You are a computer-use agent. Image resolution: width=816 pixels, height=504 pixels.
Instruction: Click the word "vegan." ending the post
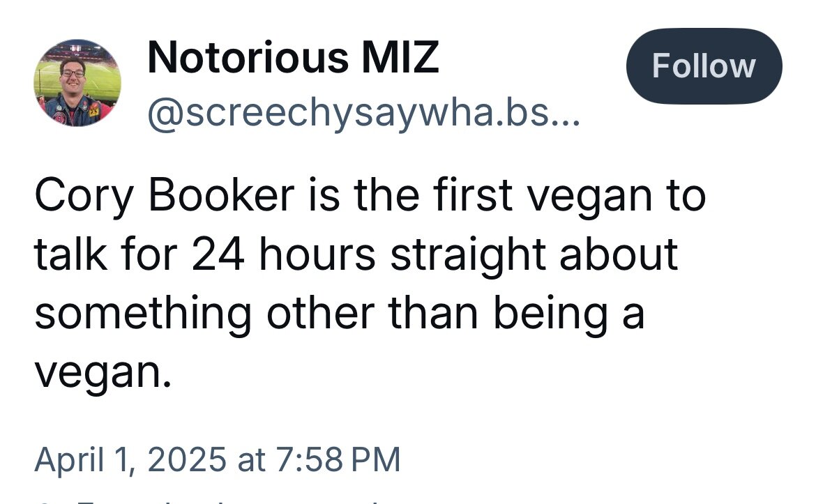103,374
